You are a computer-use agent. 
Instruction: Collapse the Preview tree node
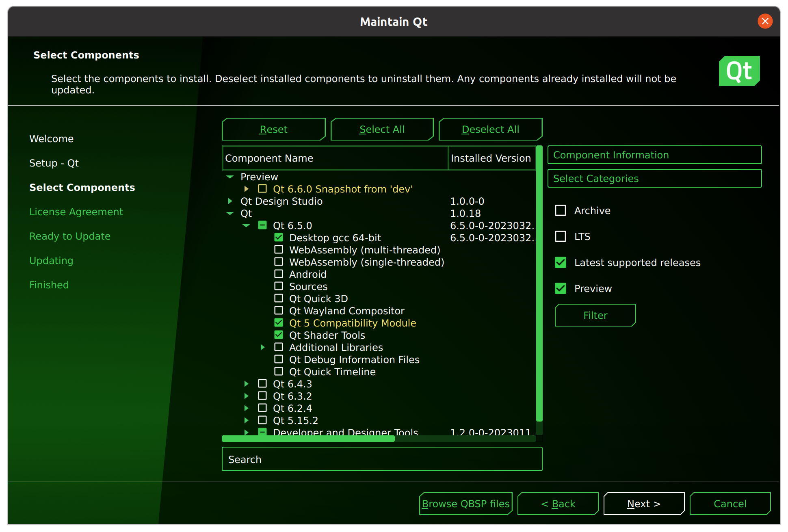pos(230,177)
